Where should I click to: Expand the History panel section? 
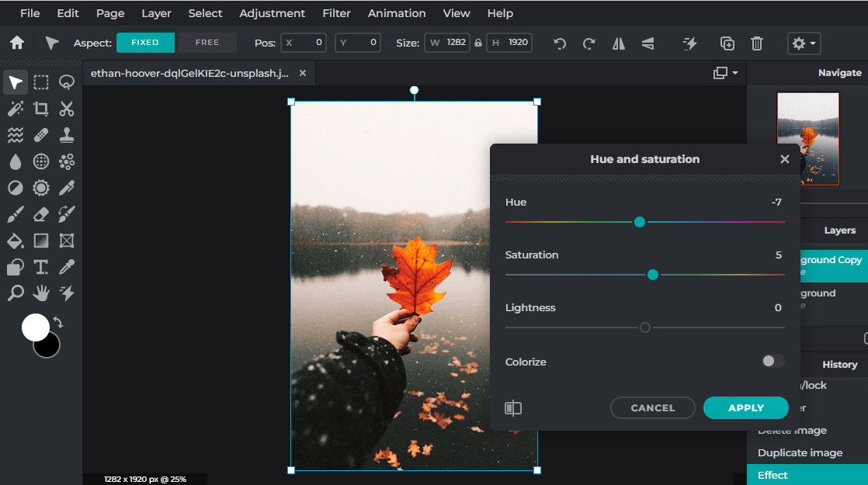(840, 365)
